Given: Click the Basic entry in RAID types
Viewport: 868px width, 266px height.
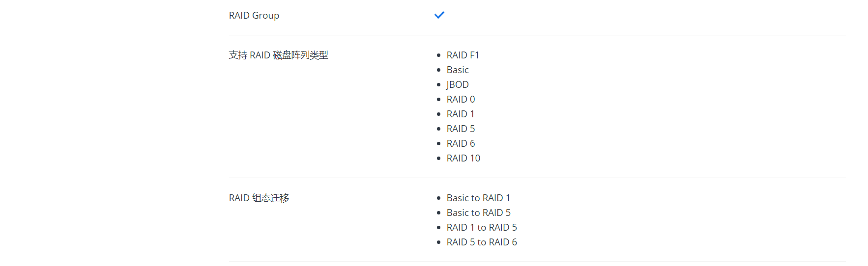Looking at the screenshot, I should click(x=457, y=70).
